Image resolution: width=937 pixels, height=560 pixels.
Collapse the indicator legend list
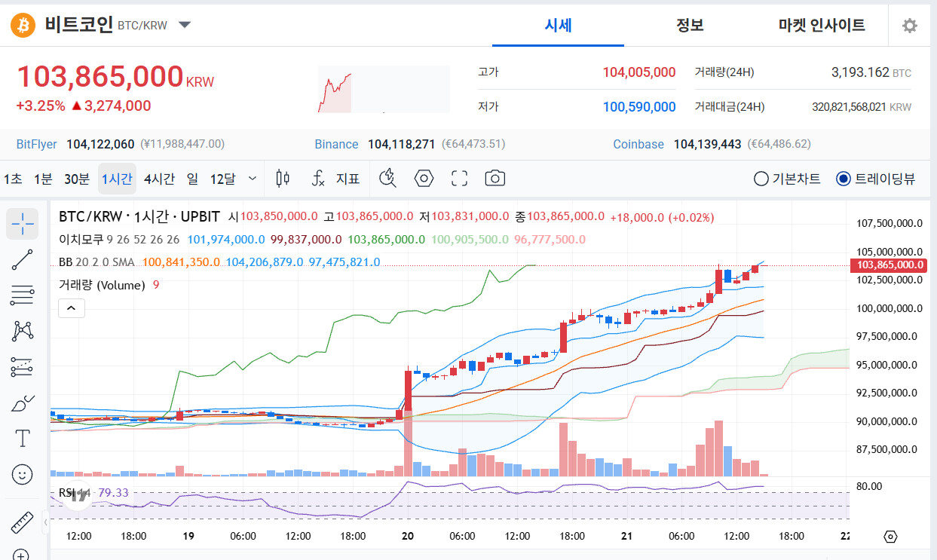[72, 308]
